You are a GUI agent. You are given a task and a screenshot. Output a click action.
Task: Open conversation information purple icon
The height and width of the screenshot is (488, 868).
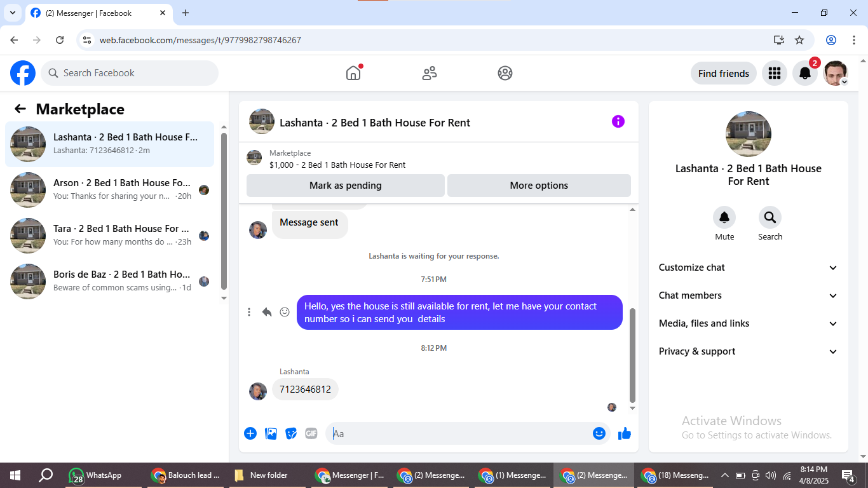pos(618,121)
